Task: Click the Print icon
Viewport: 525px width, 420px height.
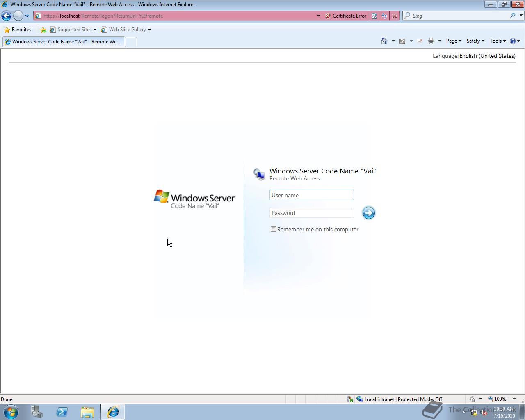Action: (431, 41)
